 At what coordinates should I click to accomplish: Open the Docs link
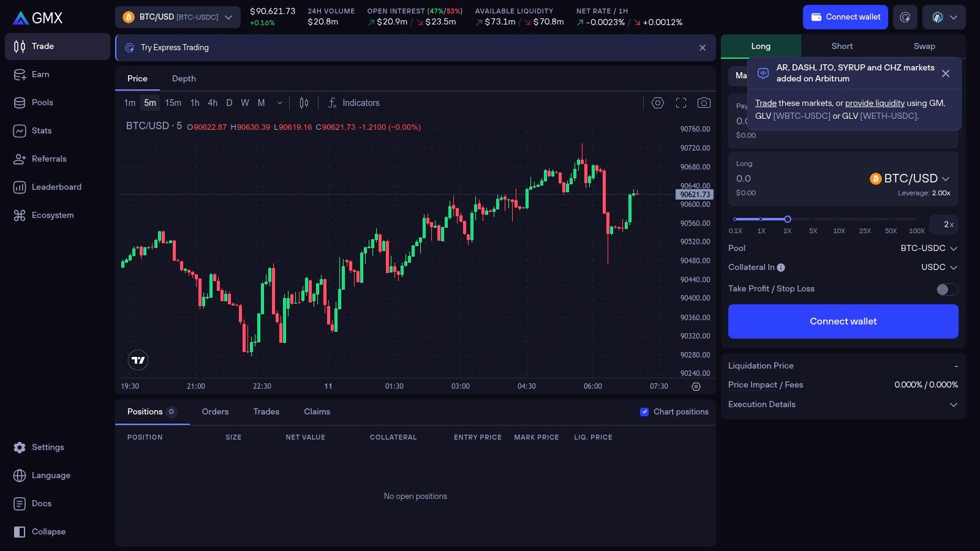pyautogui.click(x=58, y=504)
